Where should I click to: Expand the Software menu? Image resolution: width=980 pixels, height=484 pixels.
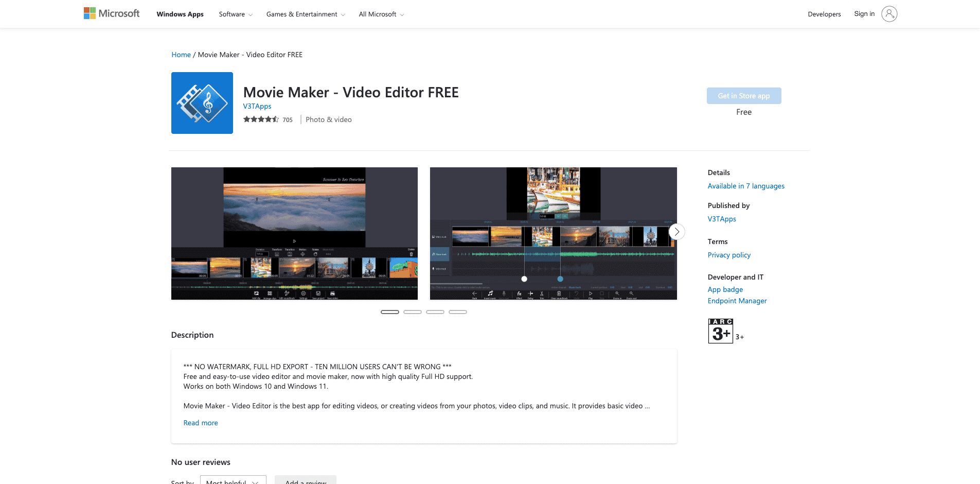point(236,14)
